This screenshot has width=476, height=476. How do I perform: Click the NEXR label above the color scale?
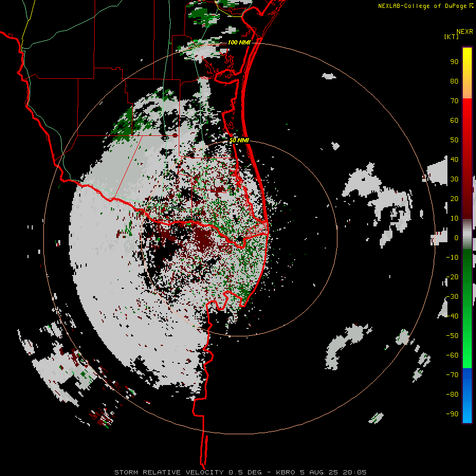pos(465,32)
